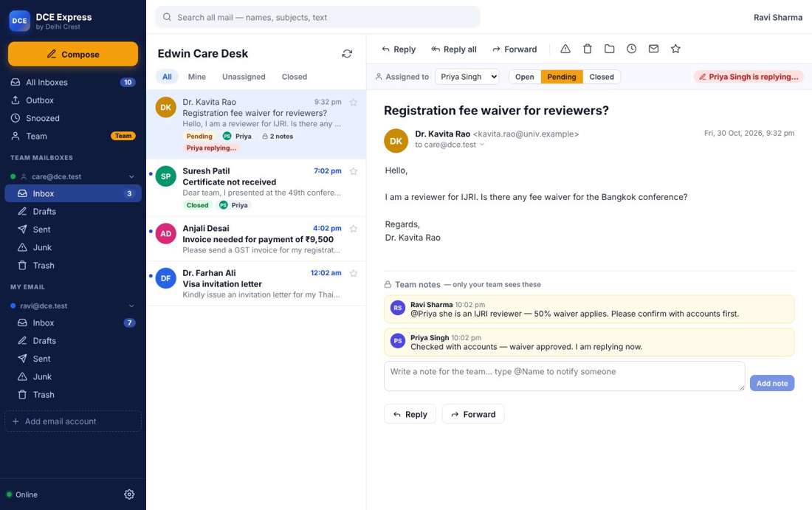Viewport: 812px width, 510px height.
Task: Open the Snoozed folder
Action: [x=73, y=118]
